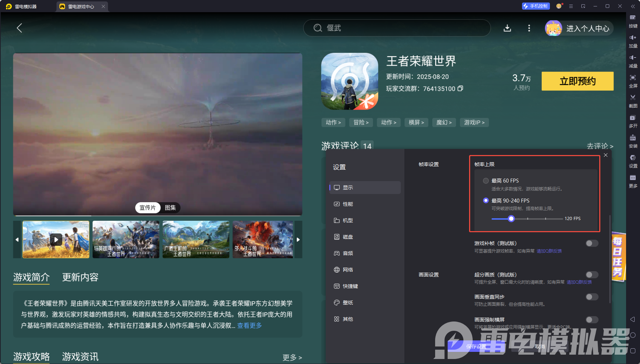Image resolution: width=640 pixels, height=364 pixels.
Task: Open 多开 multi-instance tool in sidebar
Action: 632,118
